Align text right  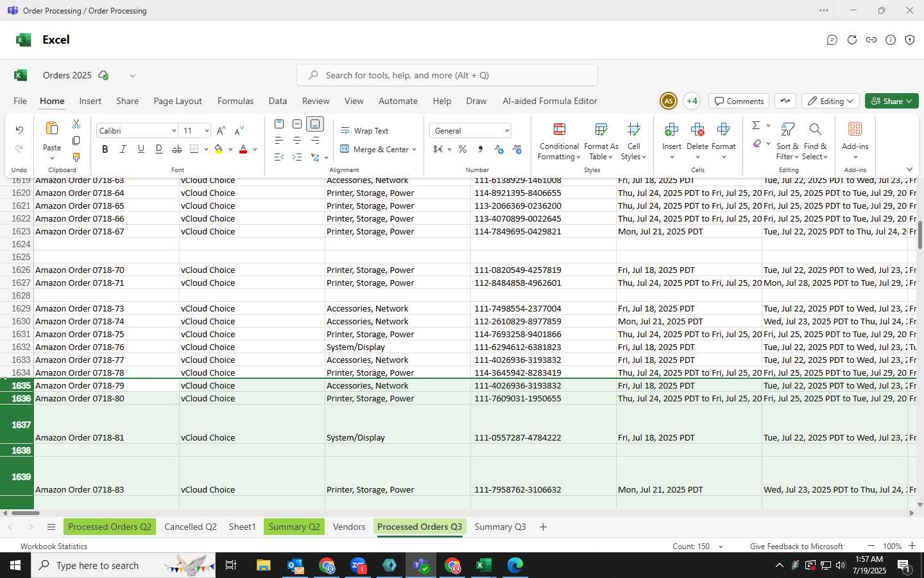tap(315, 141)
